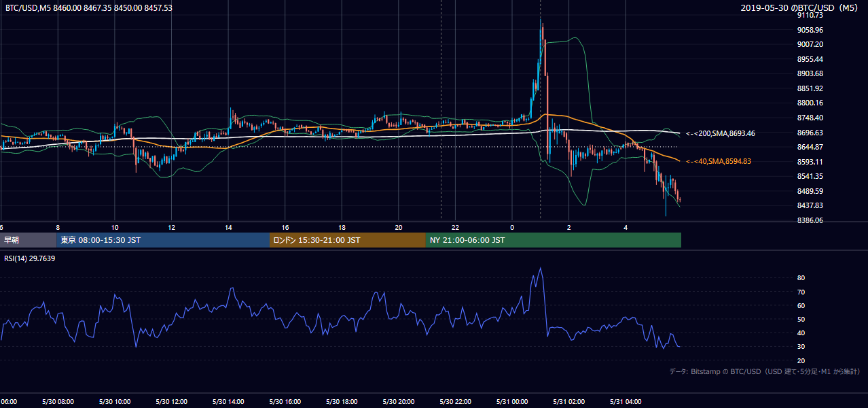Click the 5/30 20:00 time axis label
The width and height of the screenshot is (868, 408).
399,402
